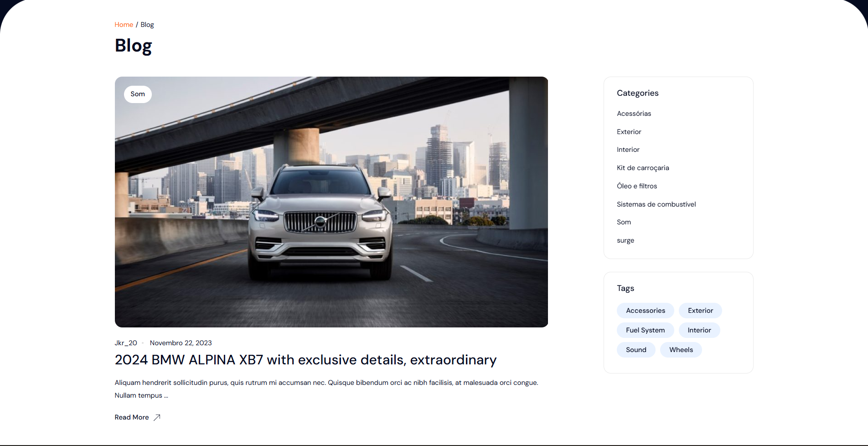The width and height of the screenshot is (868, 446).
Task: Click the Sound tag
Action: tap(636, 350)
